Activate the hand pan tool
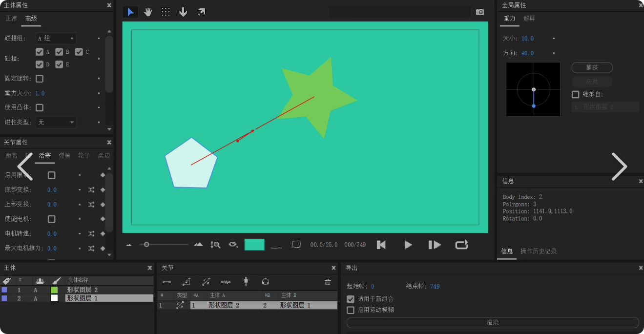The image size is (644, 334). 148,12
